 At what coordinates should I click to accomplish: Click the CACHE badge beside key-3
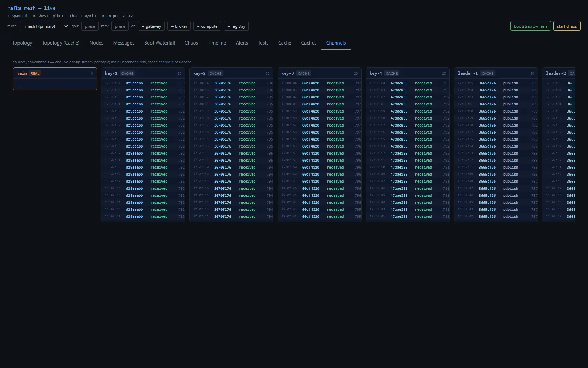303,73
